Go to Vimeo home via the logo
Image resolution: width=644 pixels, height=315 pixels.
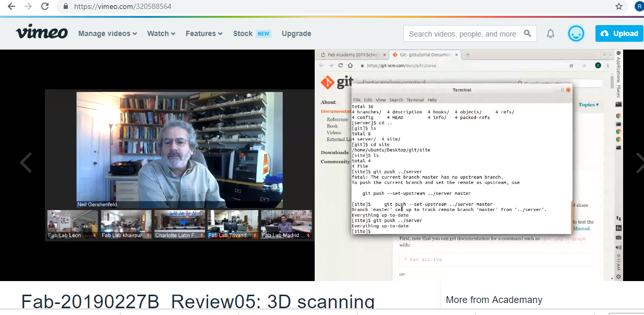[42, 33]
